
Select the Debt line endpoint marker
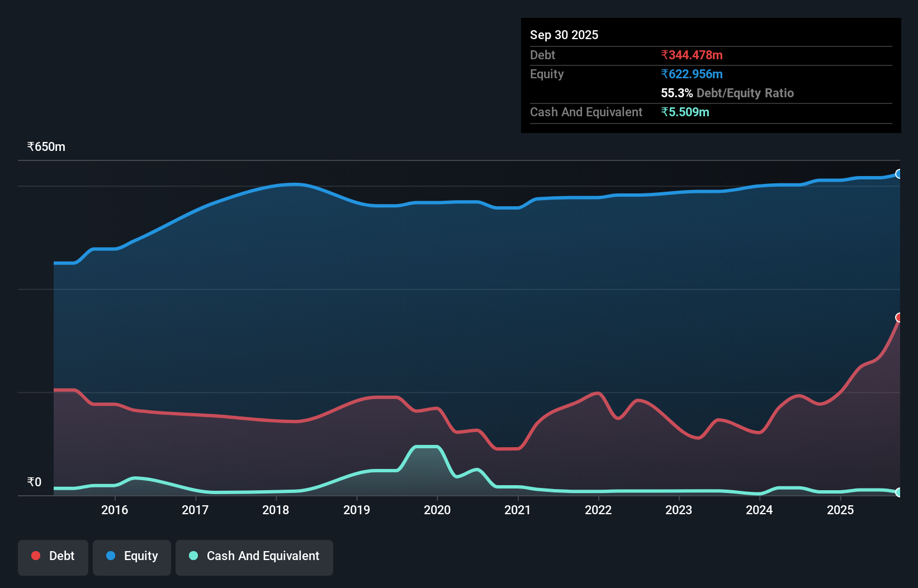tap(899, 318)
